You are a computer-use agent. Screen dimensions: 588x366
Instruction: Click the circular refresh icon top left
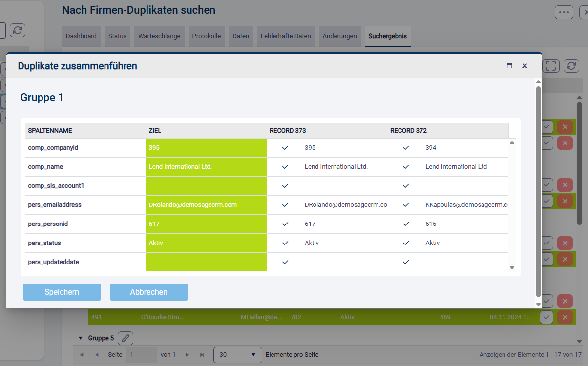pyautogui.click(x=18, y=30)
